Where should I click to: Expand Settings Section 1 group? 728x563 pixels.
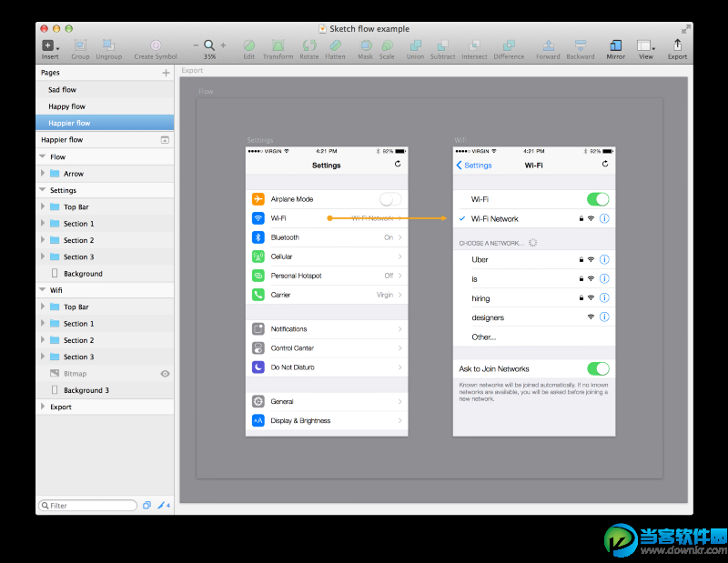[43, 223]
